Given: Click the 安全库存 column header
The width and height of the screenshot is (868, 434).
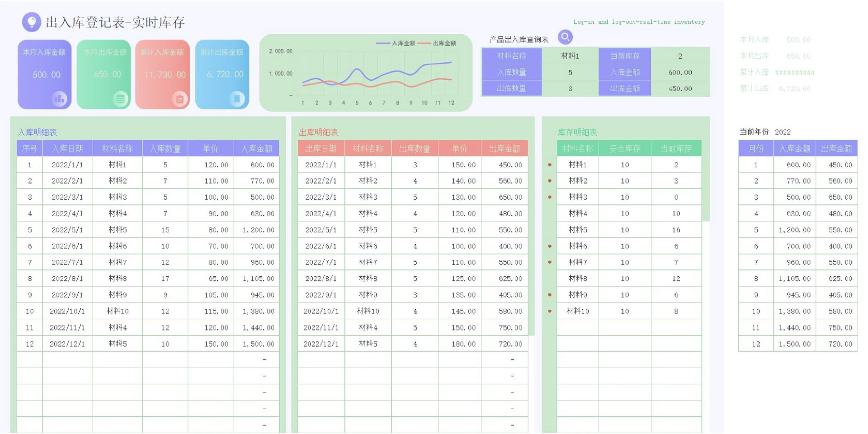Looking at the screenshot, I should click(625, 149).
